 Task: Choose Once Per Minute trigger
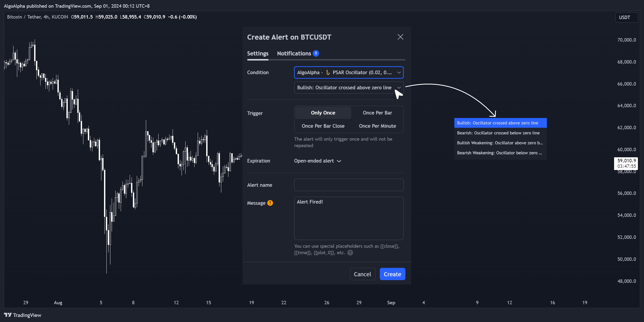pos(377,126)
